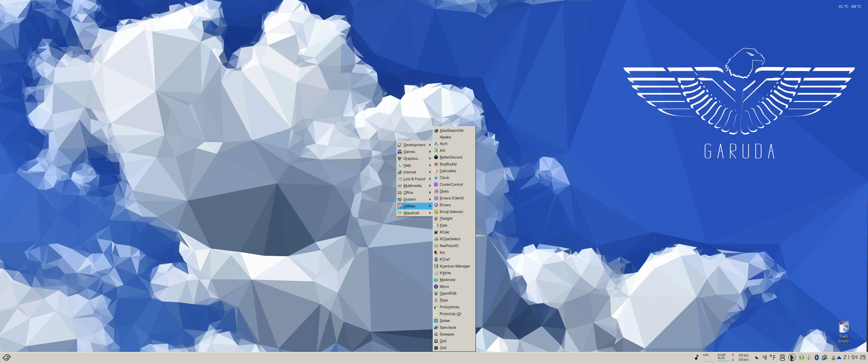This screenshot has width=868, height=363.
Task: Open Disks utility
Action: point(454,191)
